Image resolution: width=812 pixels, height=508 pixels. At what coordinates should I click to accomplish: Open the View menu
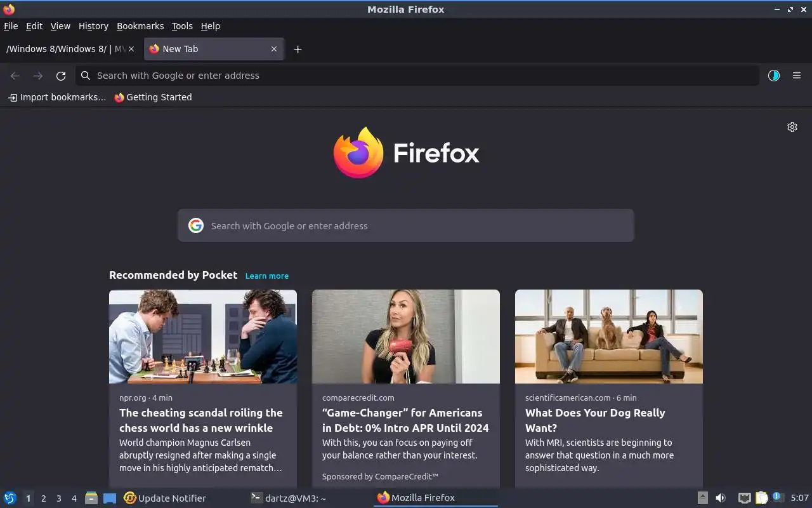[60, 26]
